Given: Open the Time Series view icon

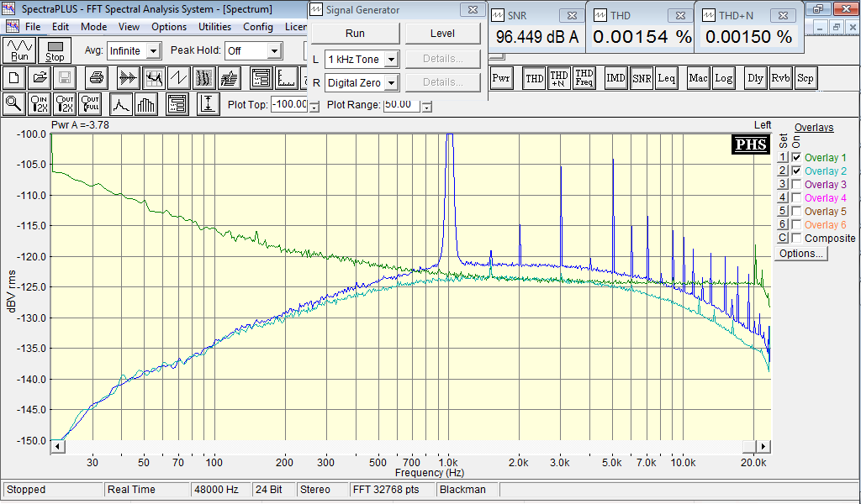Looking at the screenshot, I should (x=129, y=78).
